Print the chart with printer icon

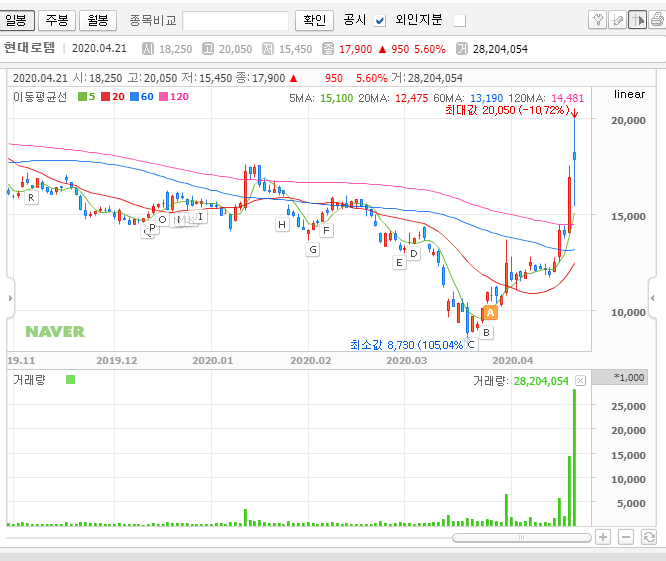(657, 20)
